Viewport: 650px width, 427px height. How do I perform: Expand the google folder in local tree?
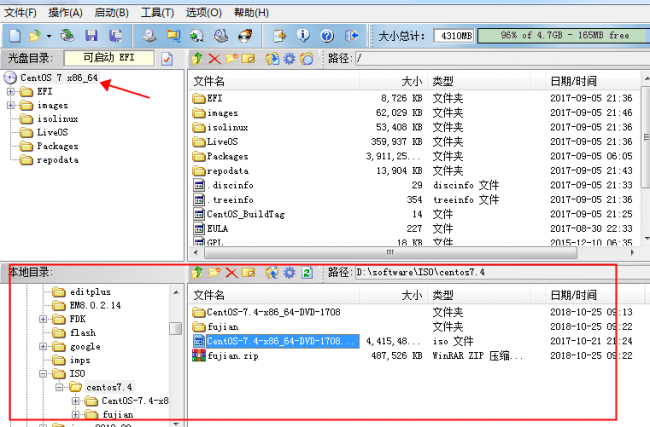tap(43, 347)
